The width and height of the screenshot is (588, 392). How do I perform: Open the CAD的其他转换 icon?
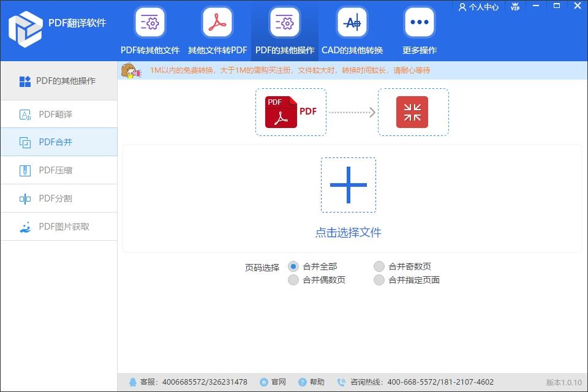point(352,23)
